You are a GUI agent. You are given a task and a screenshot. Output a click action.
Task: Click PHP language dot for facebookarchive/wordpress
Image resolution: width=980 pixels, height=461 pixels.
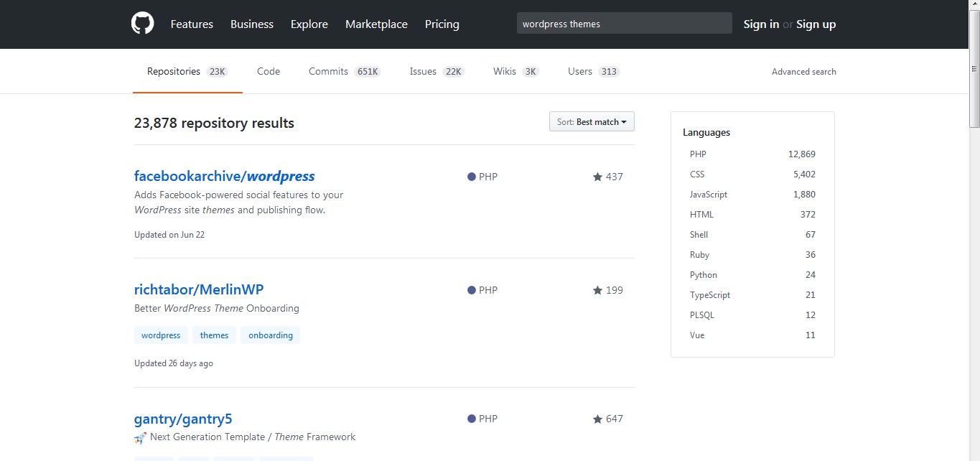pos(472,177)
